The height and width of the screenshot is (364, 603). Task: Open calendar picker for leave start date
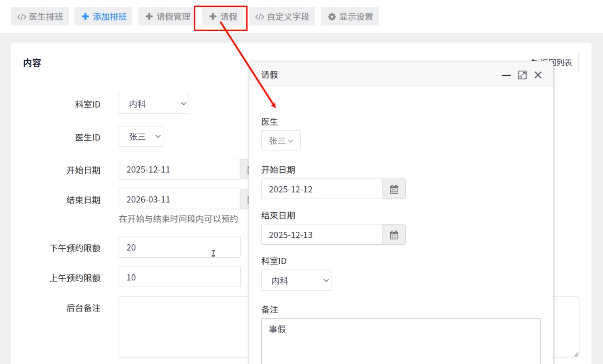(x=393, y=189)
